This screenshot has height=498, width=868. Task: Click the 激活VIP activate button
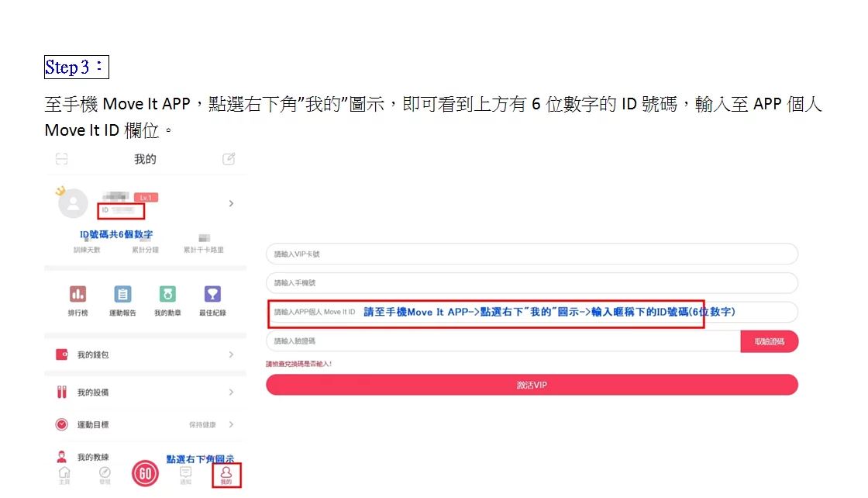point(532,385)
